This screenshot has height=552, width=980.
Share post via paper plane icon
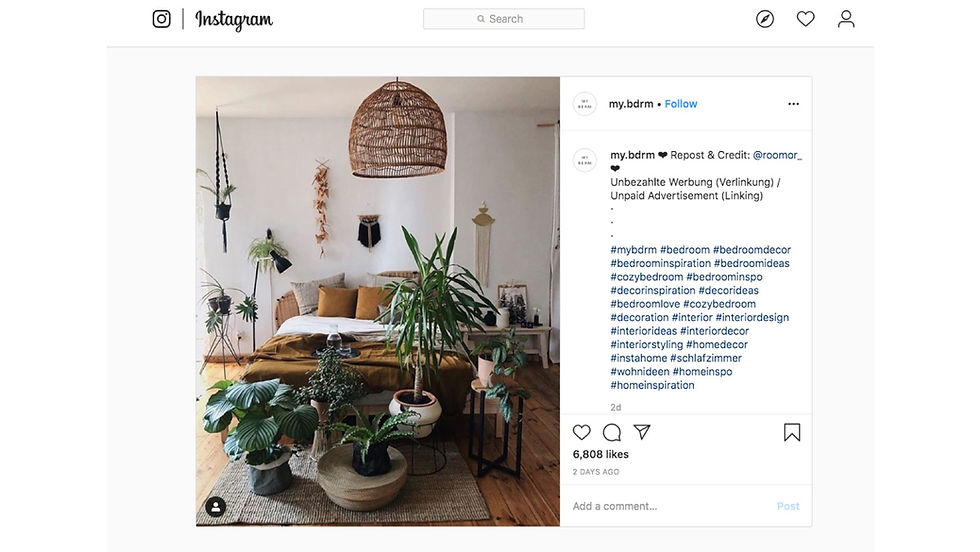pos(642,431)
